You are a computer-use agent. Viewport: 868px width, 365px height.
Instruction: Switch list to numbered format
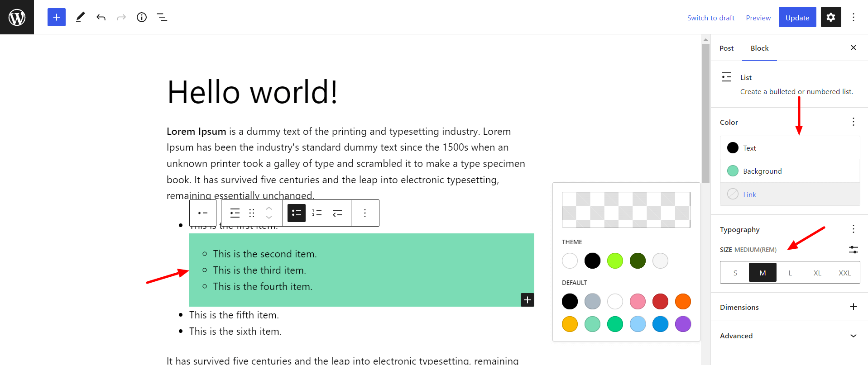coord(317,213)
